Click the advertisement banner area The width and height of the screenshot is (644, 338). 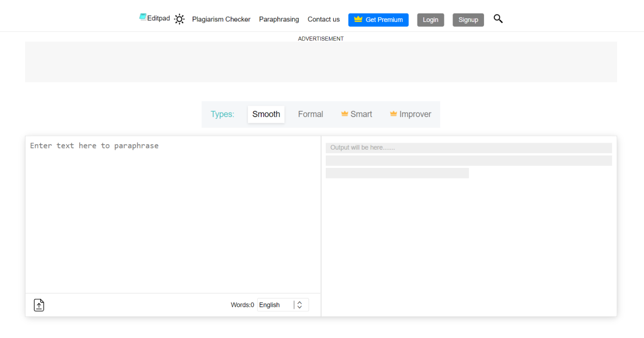321,62
